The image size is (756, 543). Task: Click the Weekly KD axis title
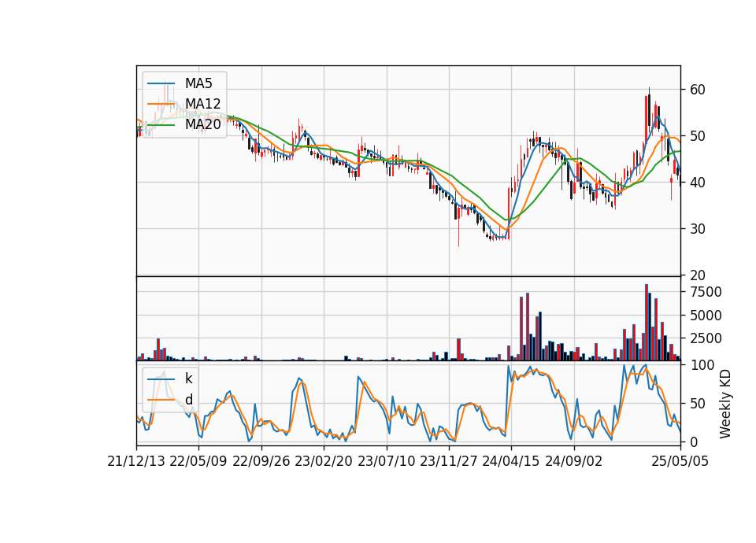point(725,404)
